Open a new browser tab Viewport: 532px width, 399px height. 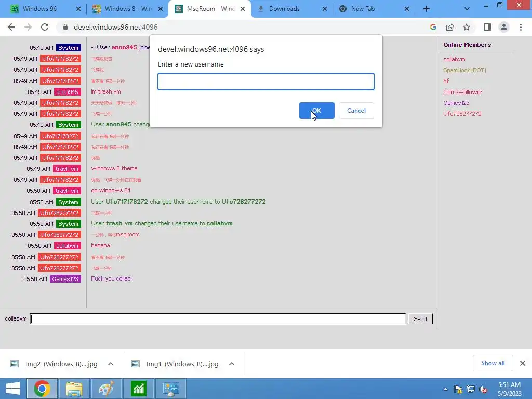click(427, 9)
